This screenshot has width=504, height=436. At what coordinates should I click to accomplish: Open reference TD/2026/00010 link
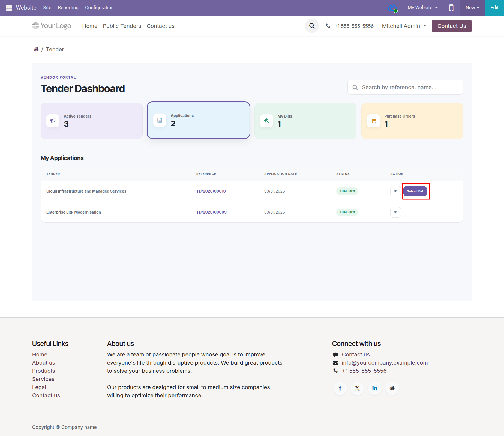211,191
